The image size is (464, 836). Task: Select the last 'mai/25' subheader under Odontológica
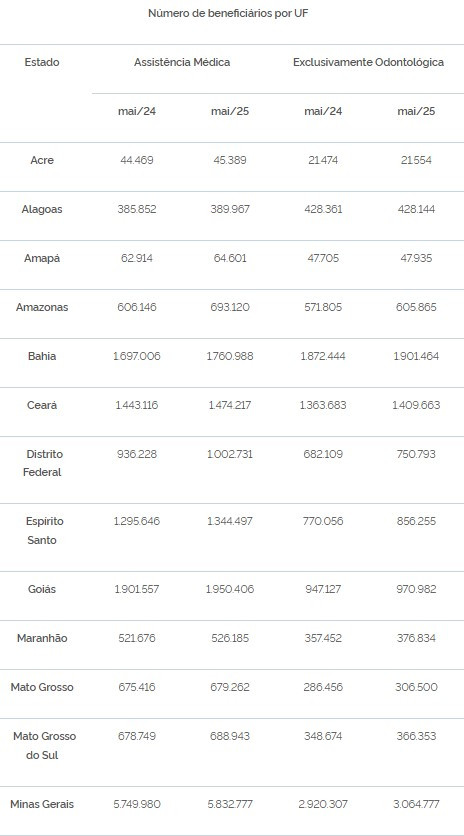click(416, 111)
